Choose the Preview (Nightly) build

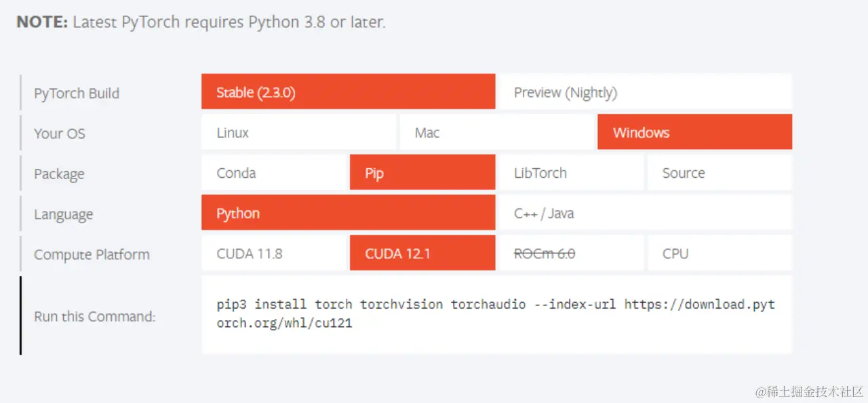(x=645, y=92)
